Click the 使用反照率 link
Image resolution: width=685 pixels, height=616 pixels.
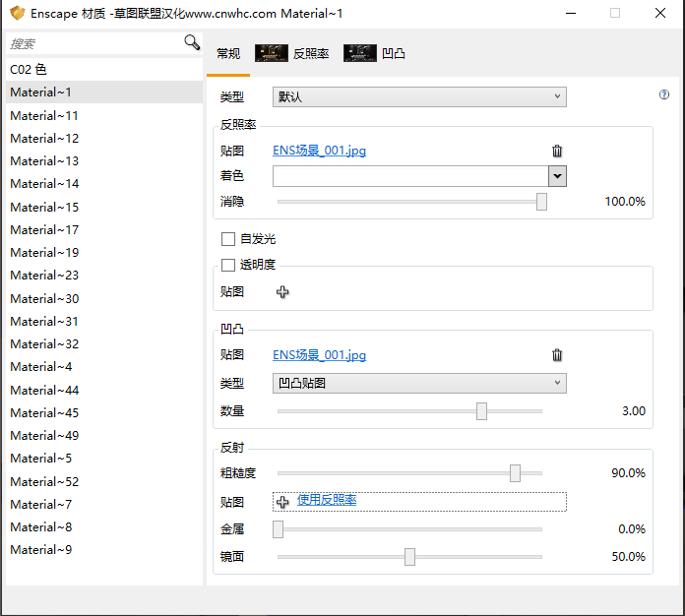327,500
